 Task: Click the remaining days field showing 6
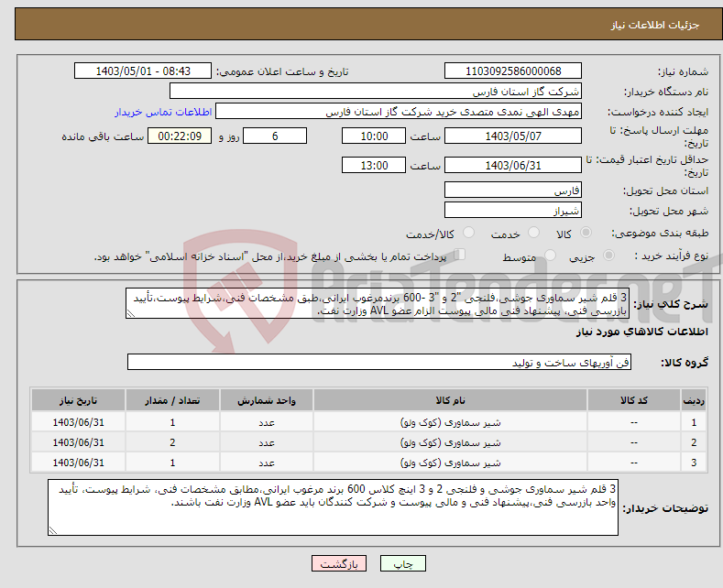[275, 136]
